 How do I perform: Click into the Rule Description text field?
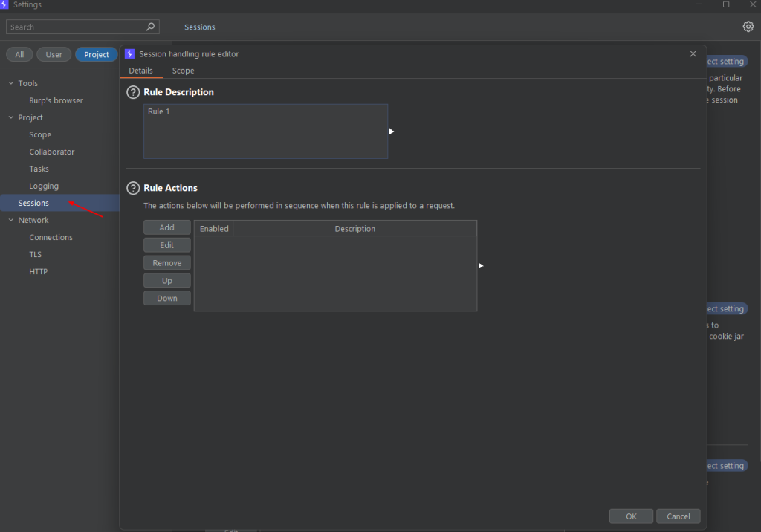[265, 131]
